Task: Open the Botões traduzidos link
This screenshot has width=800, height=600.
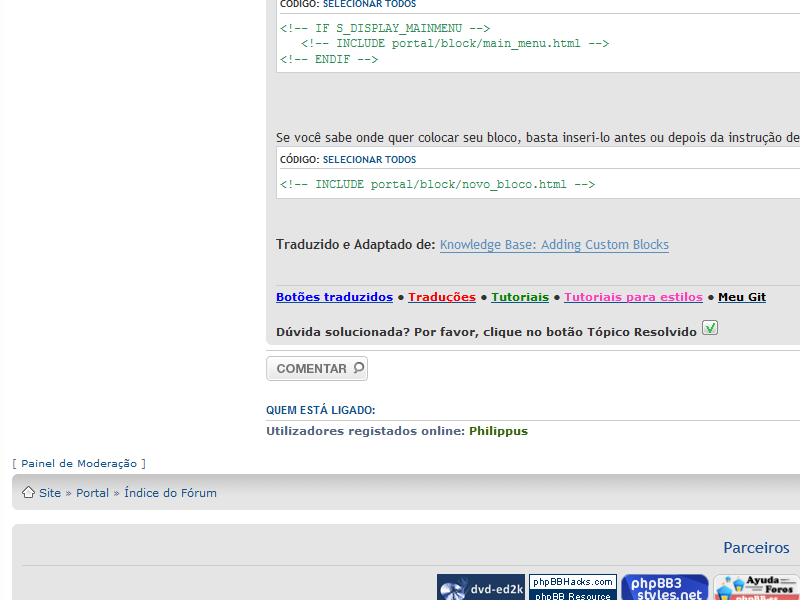Action: tap(334, 297)
